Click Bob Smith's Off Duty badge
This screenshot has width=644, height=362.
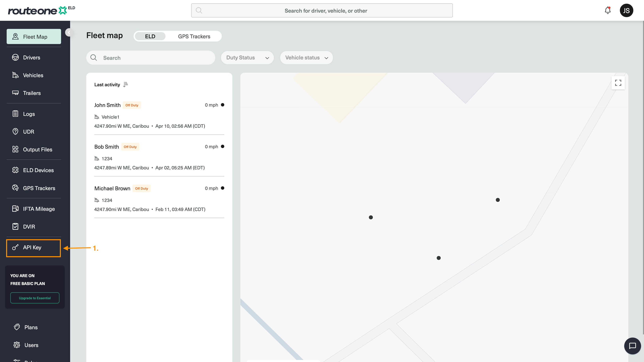130,147
